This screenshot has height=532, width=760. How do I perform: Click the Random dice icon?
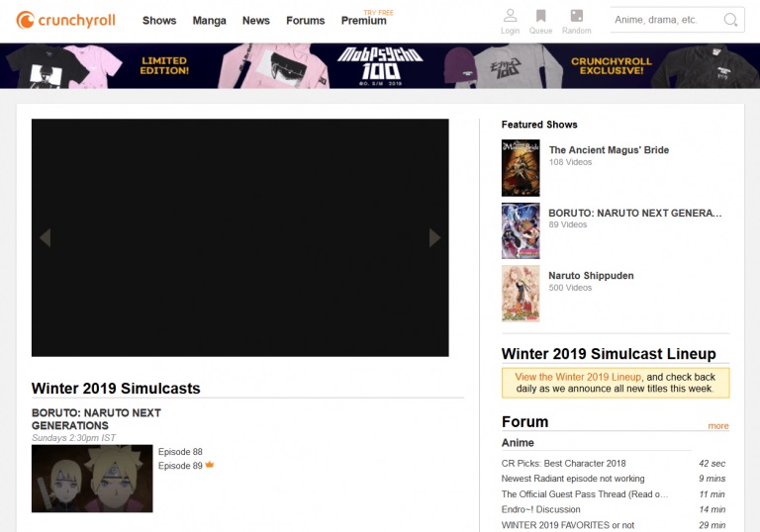coord(576,16)
